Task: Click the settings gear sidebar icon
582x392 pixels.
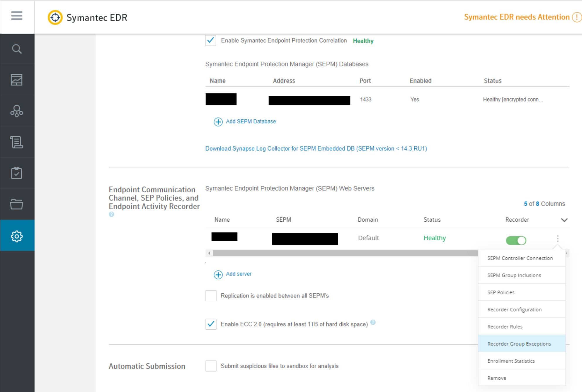Action: click(x=17, y=236)
